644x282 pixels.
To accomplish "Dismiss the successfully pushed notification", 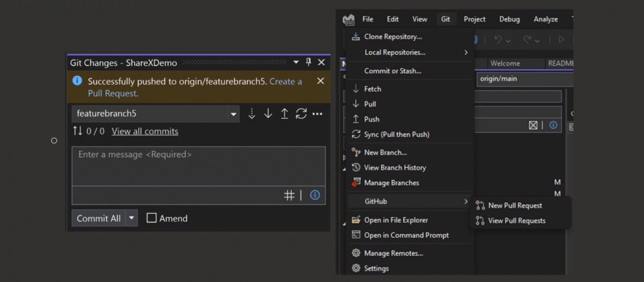I will coord(320,81).
